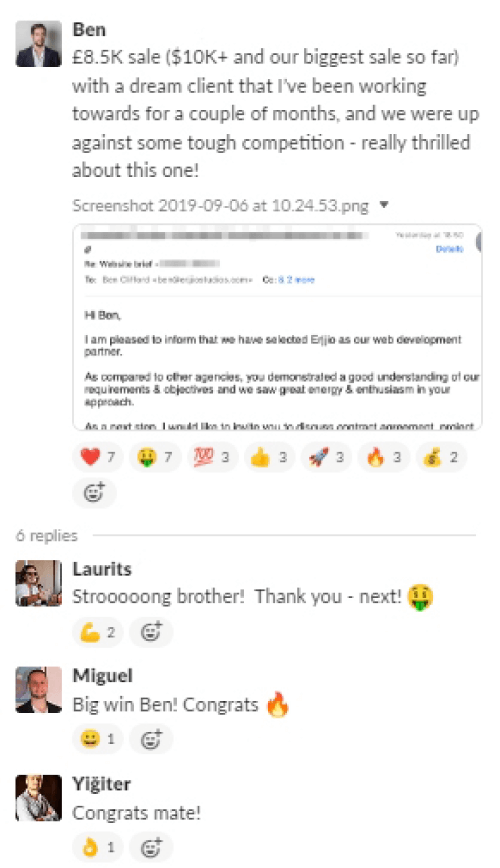Add reaction to Yiğiter's reply

pos(151,847)
